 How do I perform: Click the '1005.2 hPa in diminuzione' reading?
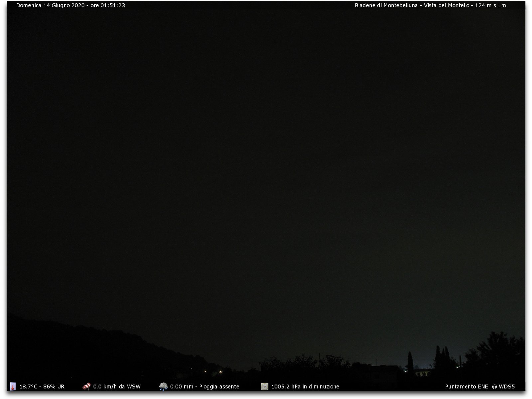point(305,387)
